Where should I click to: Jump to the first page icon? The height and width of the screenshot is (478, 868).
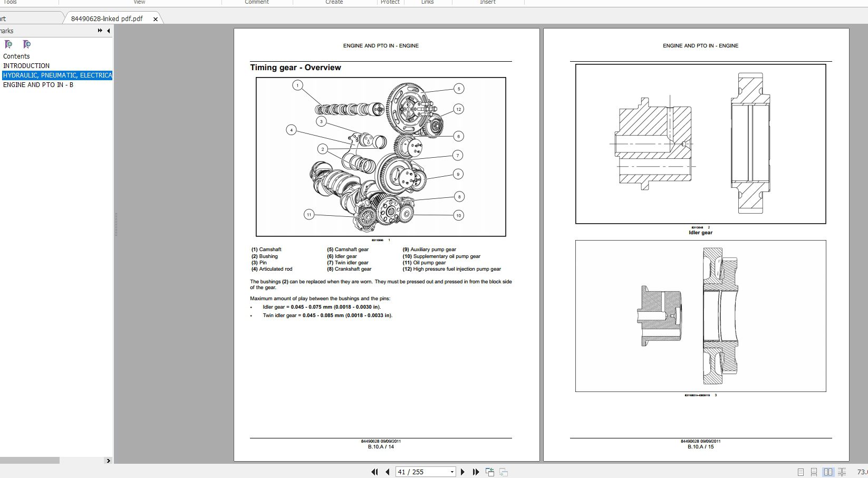375,472
